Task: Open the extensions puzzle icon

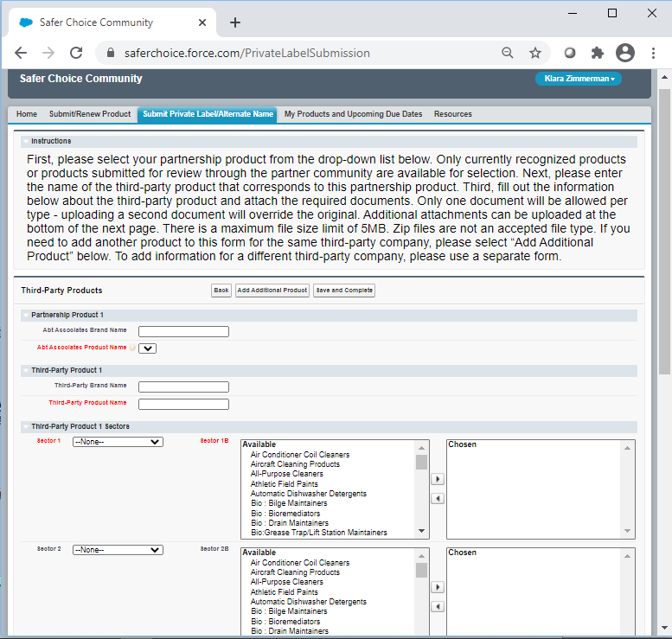Action: tap(597, 53)
